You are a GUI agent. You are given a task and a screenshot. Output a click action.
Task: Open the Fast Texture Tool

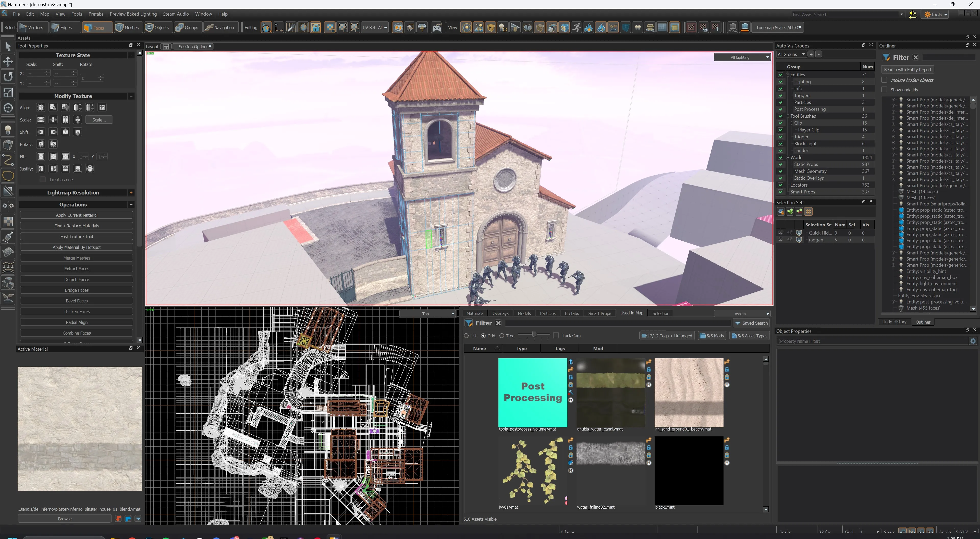[77, 237]
